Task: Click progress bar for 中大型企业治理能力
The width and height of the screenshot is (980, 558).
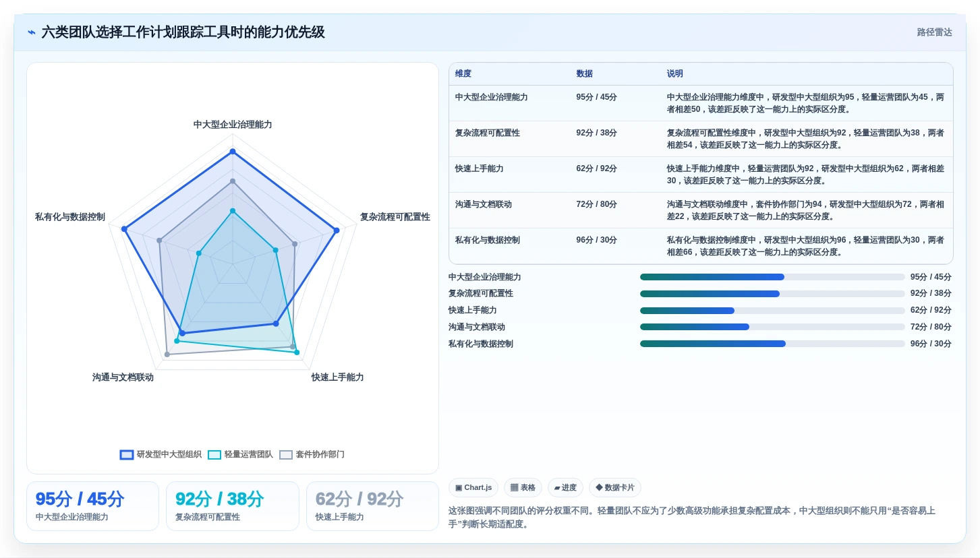Action: click(x=772, y=277)
